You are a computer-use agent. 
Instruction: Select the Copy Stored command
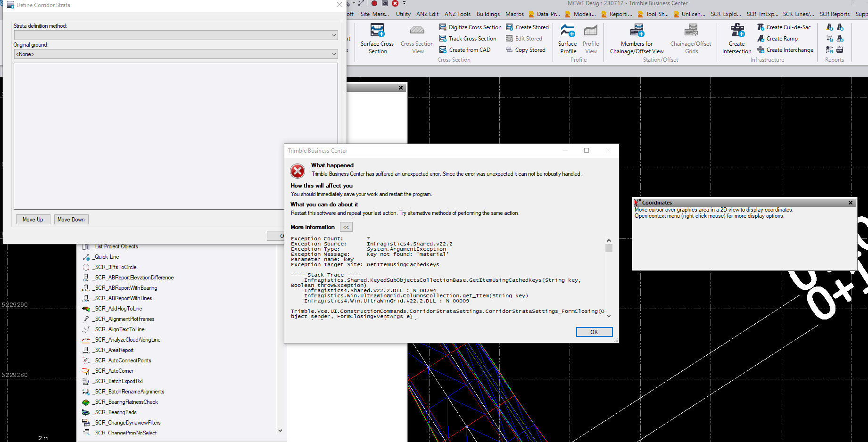pyautogui.click(x=525, y=50)
